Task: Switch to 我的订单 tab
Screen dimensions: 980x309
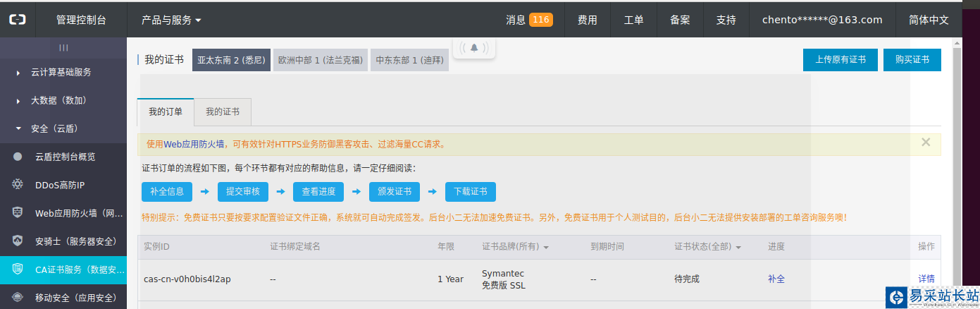Action: point(166,112)
